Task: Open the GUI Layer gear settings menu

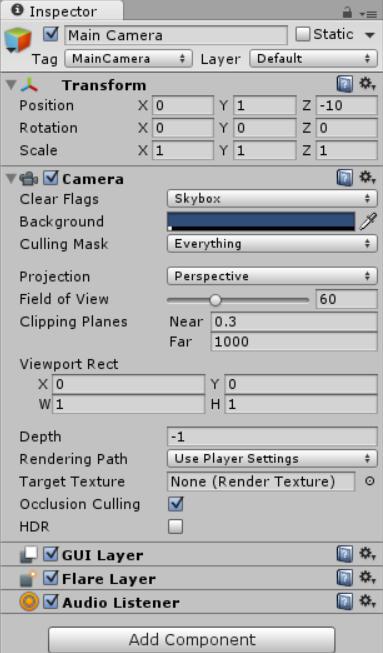Action: tap(367, 554)
